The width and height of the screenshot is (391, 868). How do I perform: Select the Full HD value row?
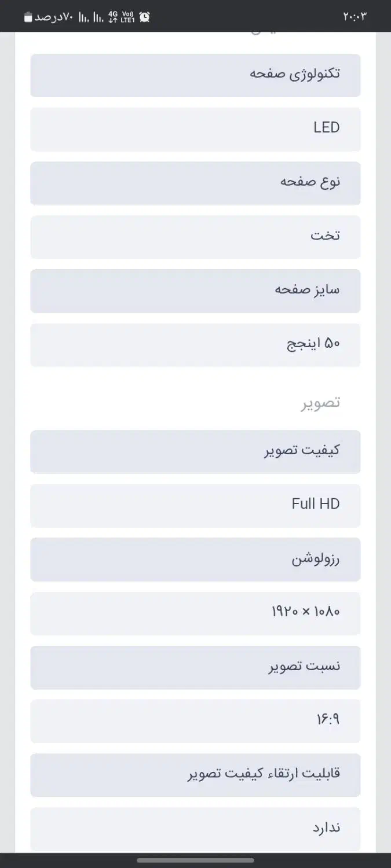[195, 505]
